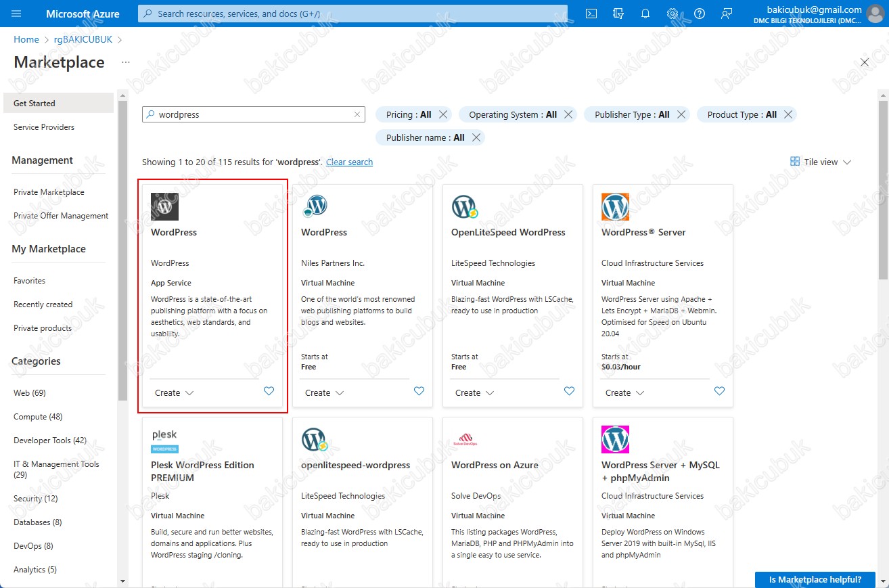Filter by Compute (48) category

tap(39, 416)
